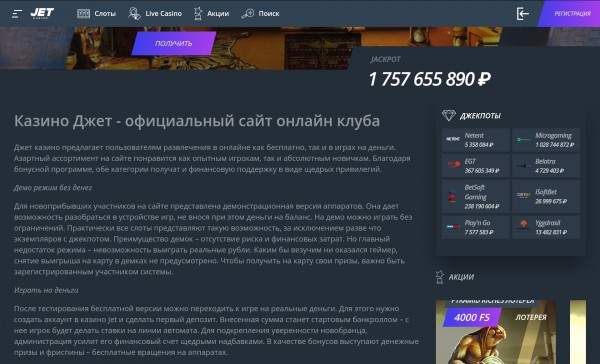Click the Netent provider logo
Viewport: 600px width, 364px height.
click(x=453, y=139)
